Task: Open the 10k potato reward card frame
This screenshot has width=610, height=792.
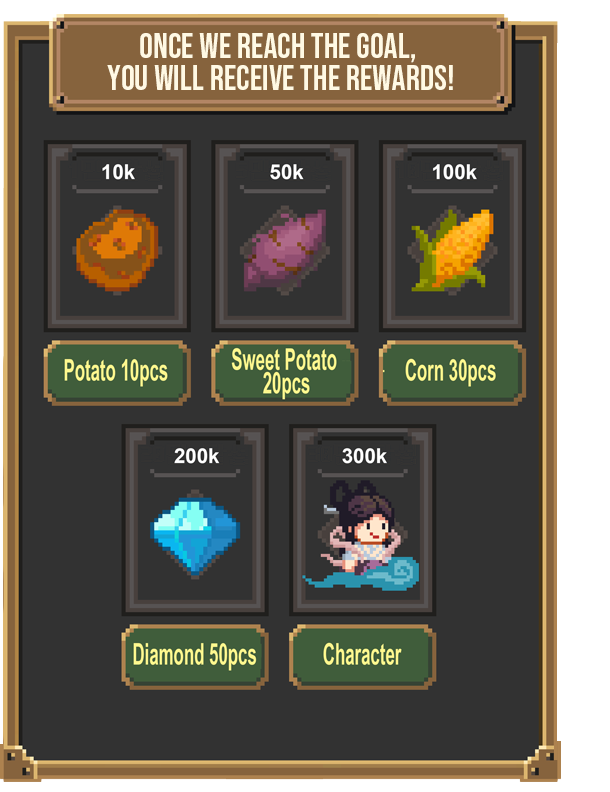Action: click(x=117, y=236)
